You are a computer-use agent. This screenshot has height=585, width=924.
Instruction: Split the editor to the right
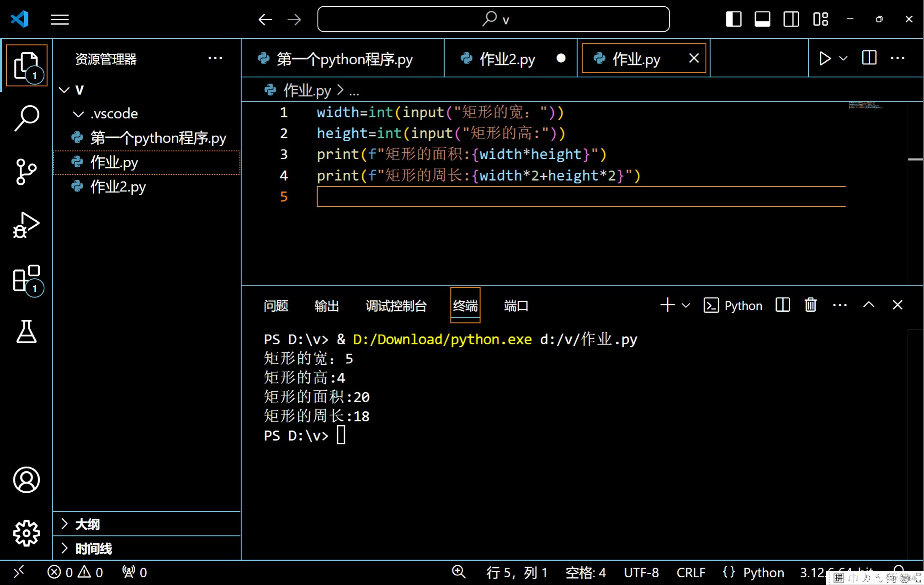[x=869, y=58]
